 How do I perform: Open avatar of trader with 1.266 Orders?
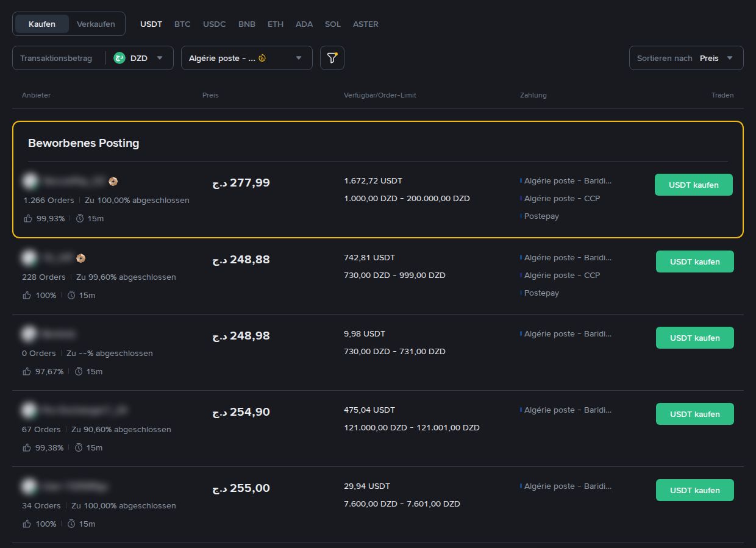click(30, 181)
